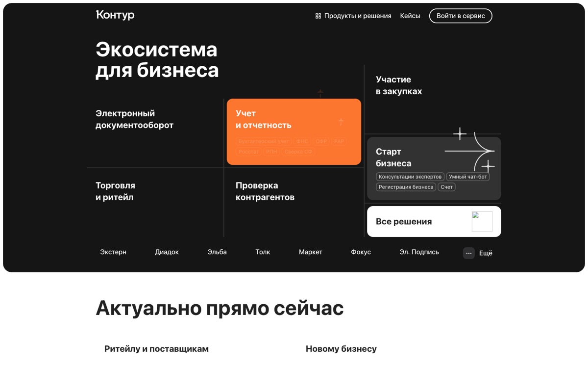Viewport: 588px width, 368px height.
Task: Select the РПН tag
Action: tap(271, 152)
